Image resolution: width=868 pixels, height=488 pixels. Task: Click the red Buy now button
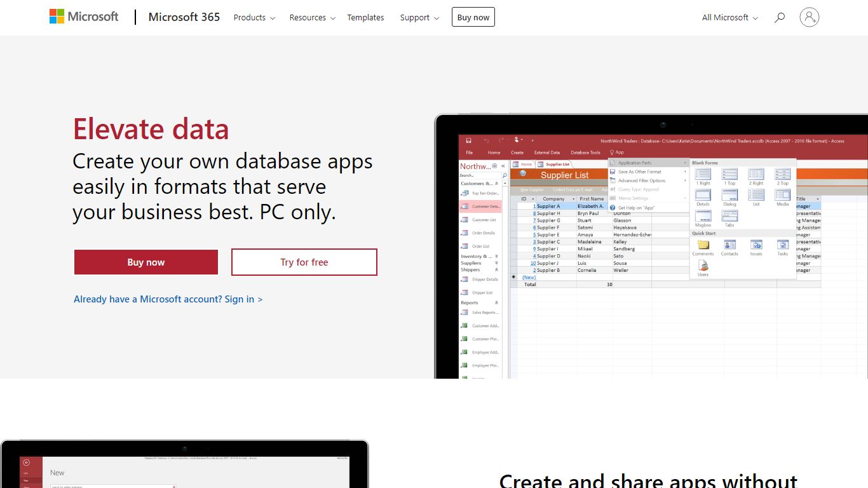[146, 262]
